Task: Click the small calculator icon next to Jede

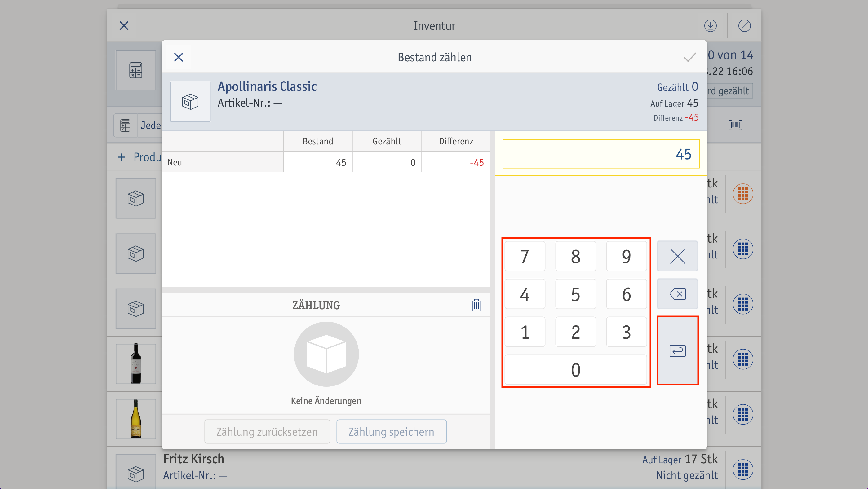Action: coord(125,125)
